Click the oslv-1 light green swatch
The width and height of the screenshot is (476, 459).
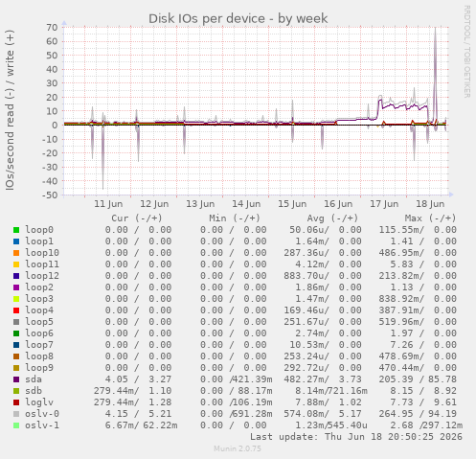click(16, 425)
